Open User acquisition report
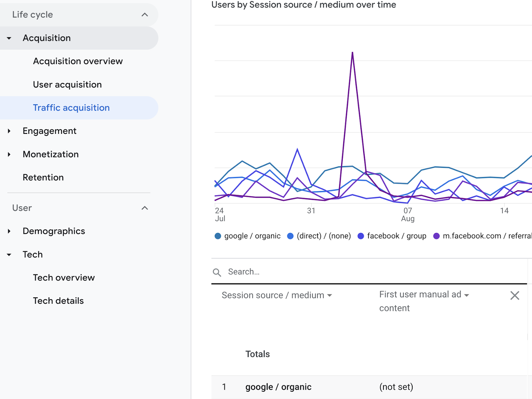The width and height of the screenshot is (532, 399). tap(67, 84)
